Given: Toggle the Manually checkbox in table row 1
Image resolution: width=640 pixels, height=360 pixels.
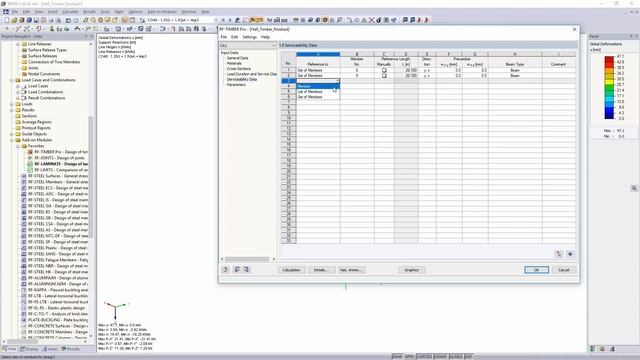Looking at the screenshot, I should click(x=384, y=70).
